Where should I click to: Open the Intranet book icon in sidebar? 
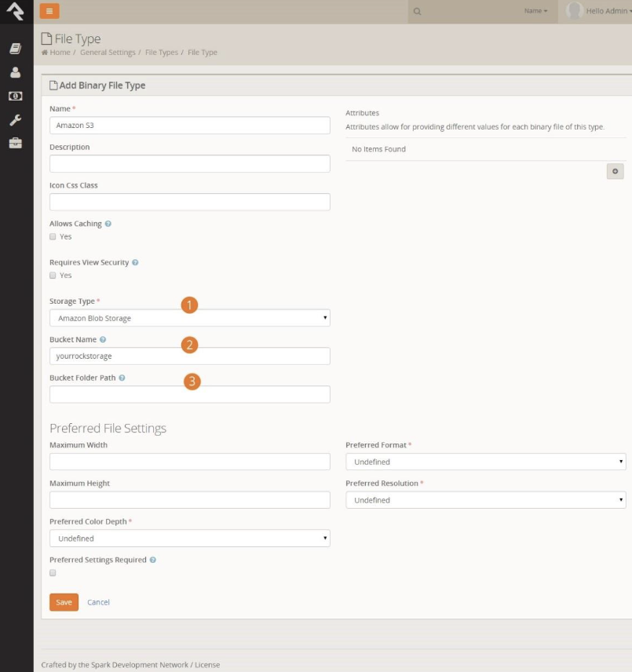click(x=15, y=49)
